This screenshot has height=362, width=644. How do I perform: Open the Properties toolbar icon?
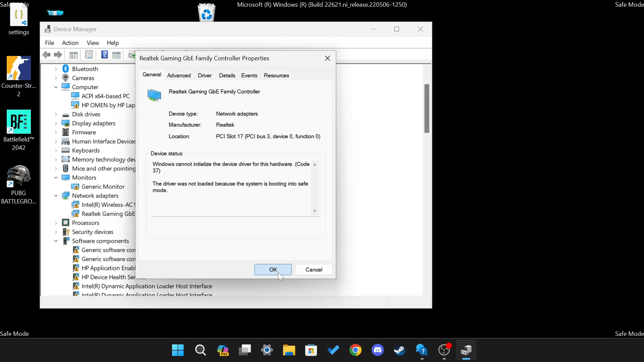[x=89, y=55]
